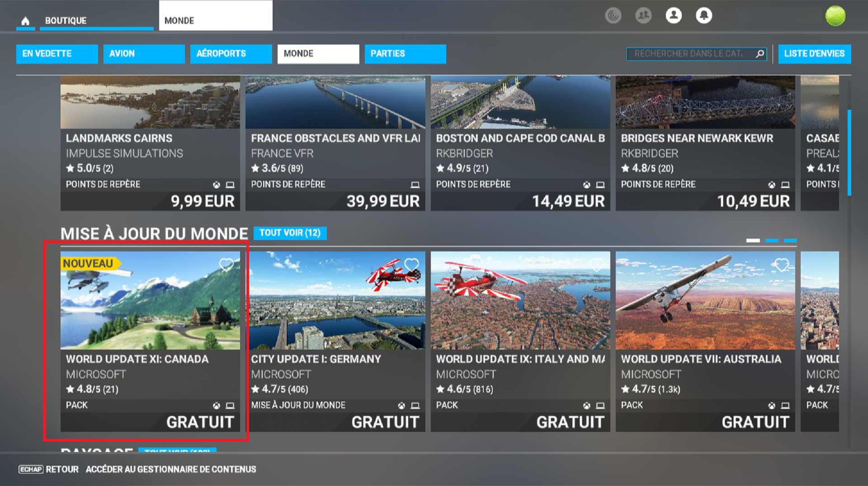The width and height of the screenshot is (868, 486).
Task: Go to third carousel page indicator
Action: tap(790, 240)
